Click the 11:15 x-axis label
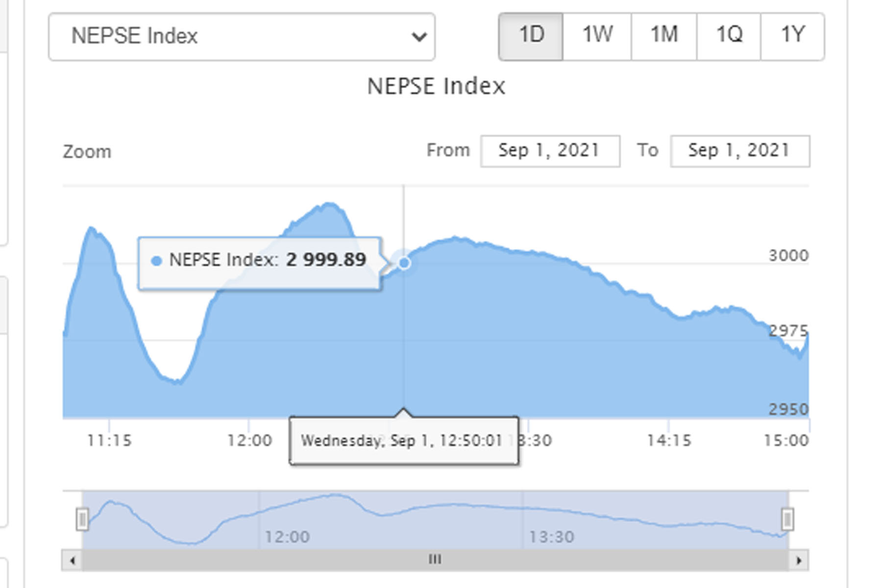This screenshot has width=882, height=588. coord(109,441)
